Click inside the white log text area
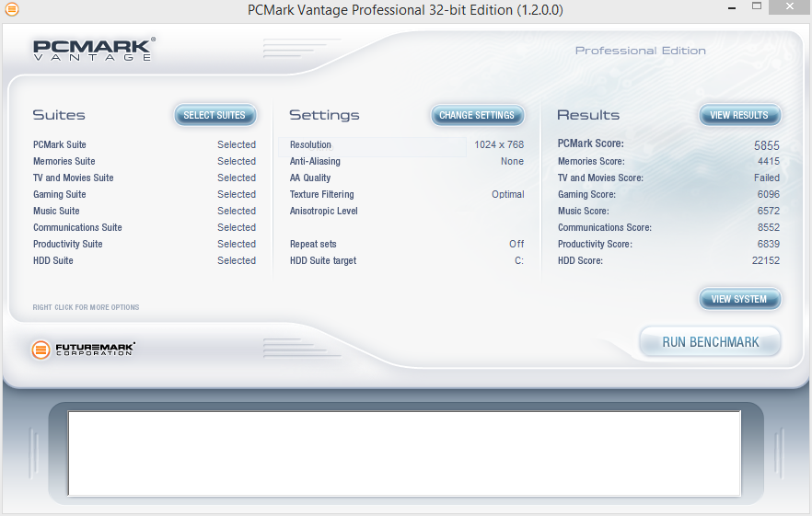The height and width of the screenshot is (516, 812). pyautogui.click(x=404, y=453)
